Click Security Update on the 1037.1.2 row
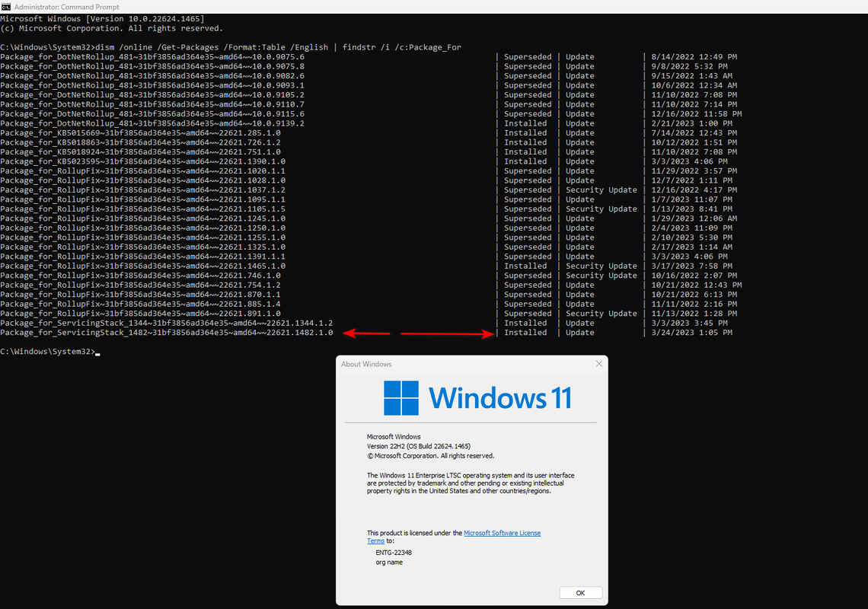Screen dimensions: 868x609 [602, 190]
